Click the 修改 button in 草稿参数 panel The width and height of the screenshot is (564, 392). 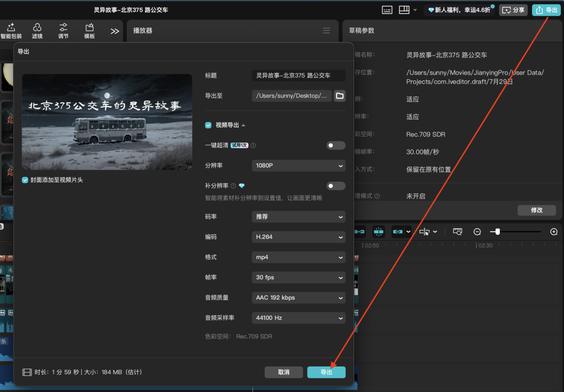[536, 209]
